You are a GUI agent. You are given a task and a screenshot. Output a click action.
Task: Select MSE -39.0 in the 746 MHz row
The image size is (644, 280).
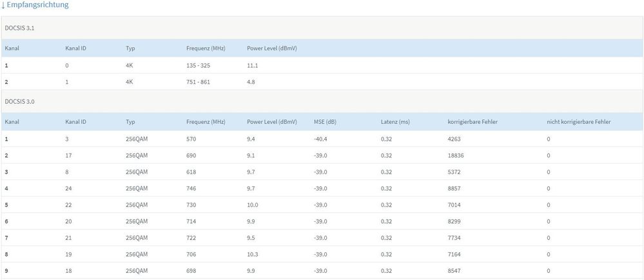(x=320, y=188)
